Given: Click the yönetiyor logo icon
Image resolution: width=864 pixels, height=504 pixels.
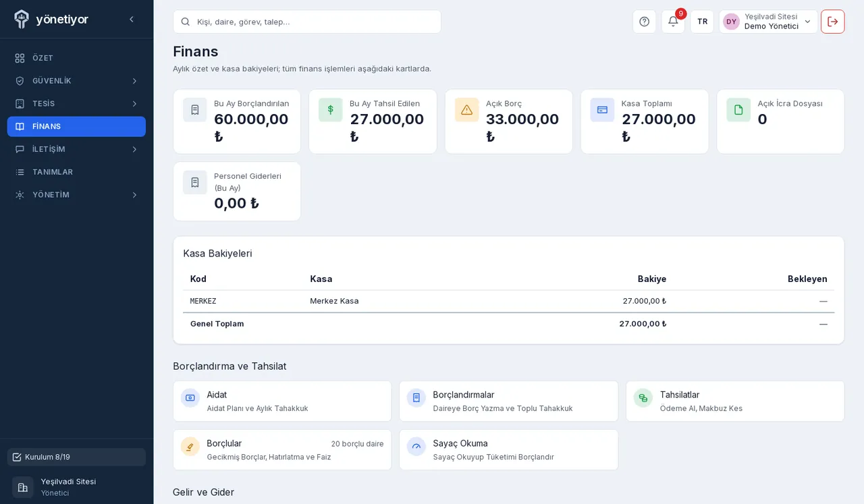Looking at the screenshot, I should pyautogui.click(x=22, y=19).
